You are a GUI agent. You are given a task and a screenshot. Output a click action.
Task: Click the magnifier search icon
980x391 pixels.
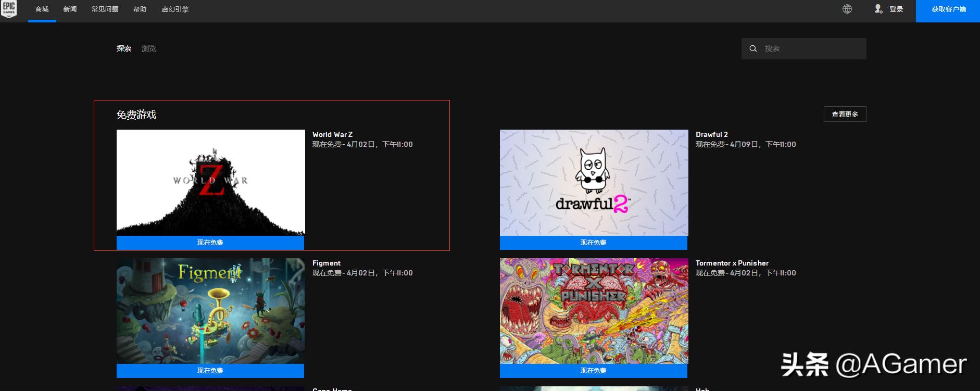coord(753,48)
